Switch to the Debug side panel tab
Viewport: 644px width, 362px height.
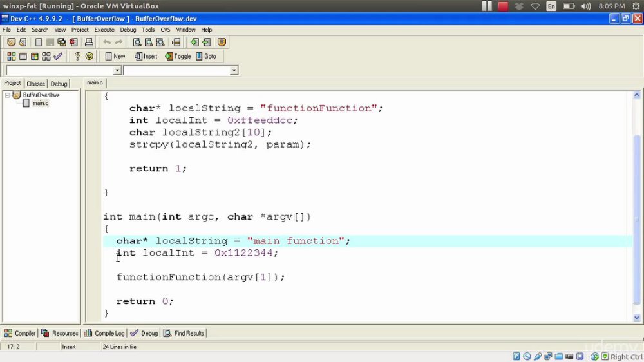pyautogui.click(x=59, y=84)
